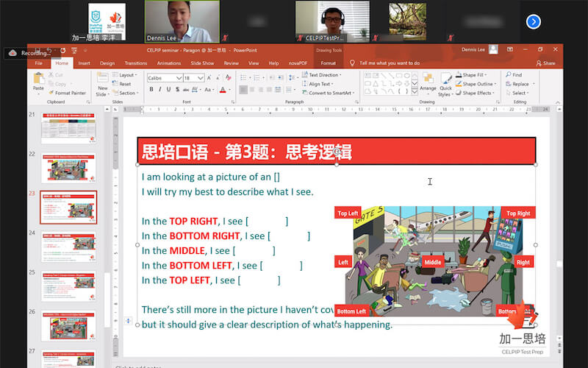Open the Arrange tool

click(427, 82)
